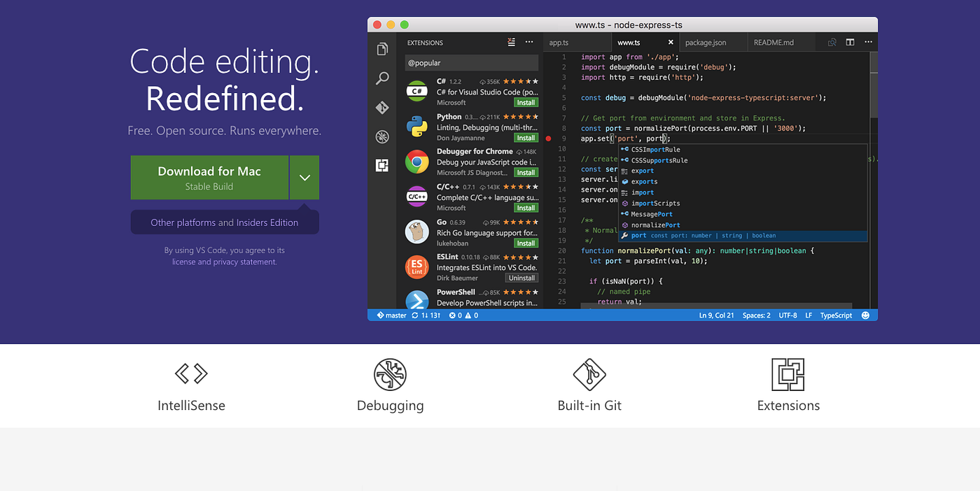This screenshot has height=491, width=980.
Task: Open the Extensions panel More Actions menu
Action: 529,42
